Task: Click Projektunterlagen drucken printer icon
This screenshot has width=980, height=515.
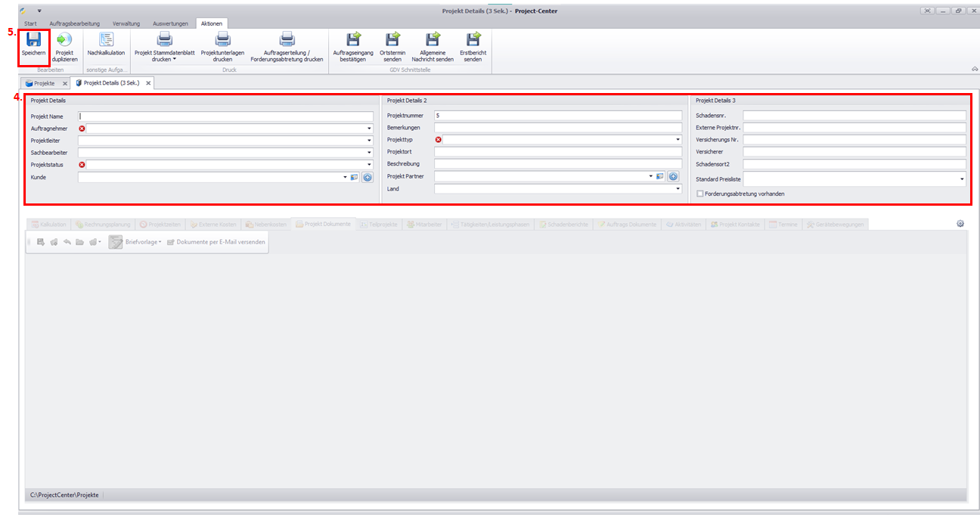Action: (222, 39)
